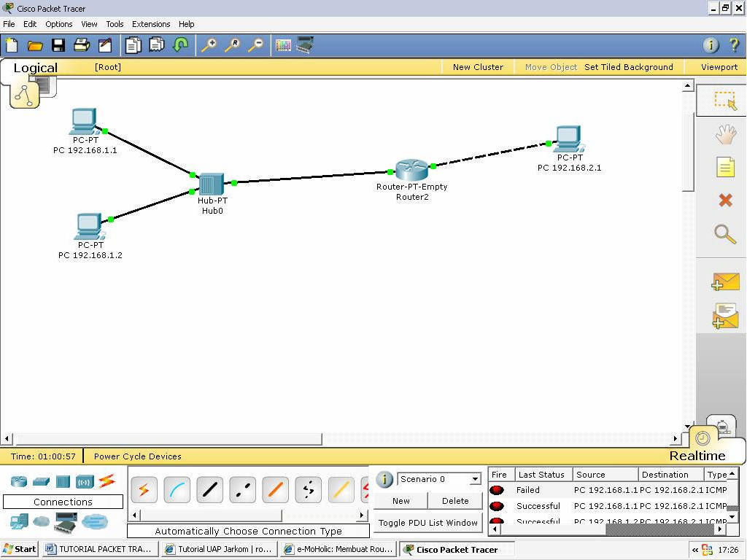Toggle fire button for the Failed PDU
Screen dimensions: 747x560
coord(497,489)
